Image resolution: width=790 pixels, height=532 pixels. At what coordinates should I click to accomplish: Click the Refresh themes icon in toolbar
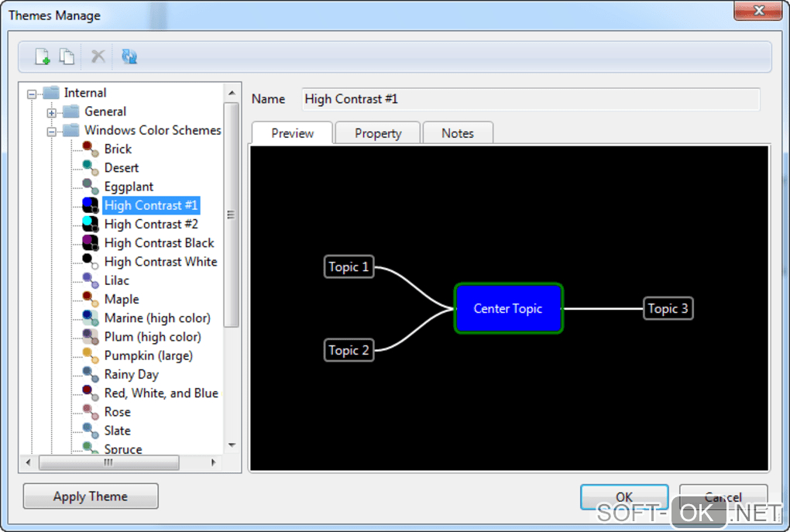coord(129,56)
